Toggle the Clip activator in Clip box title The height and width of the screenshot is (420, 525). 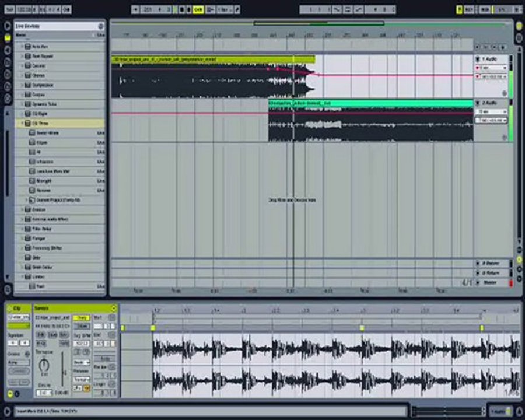click(10, 308)
